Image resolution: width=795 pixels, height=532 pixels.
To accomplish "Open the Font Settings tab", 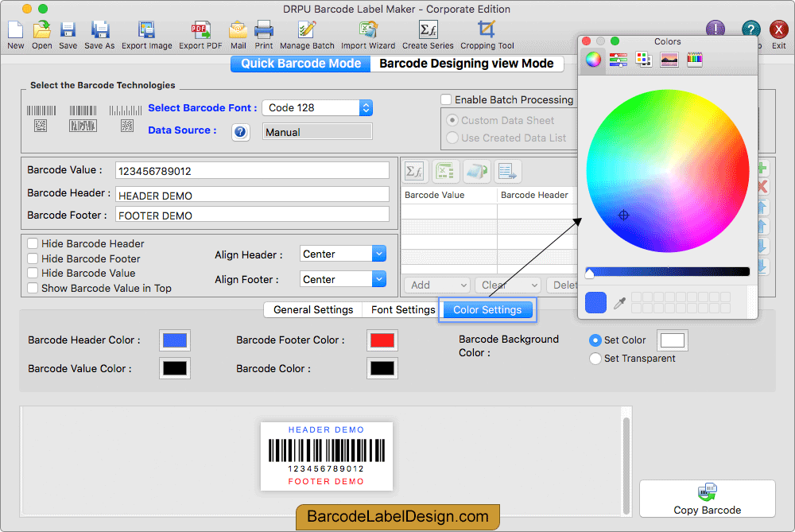I will coord(403,310).
